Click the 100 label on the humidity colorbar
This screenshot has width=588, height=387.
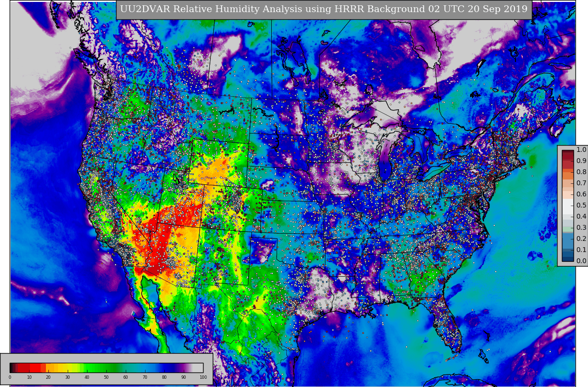tap(203, 377)
